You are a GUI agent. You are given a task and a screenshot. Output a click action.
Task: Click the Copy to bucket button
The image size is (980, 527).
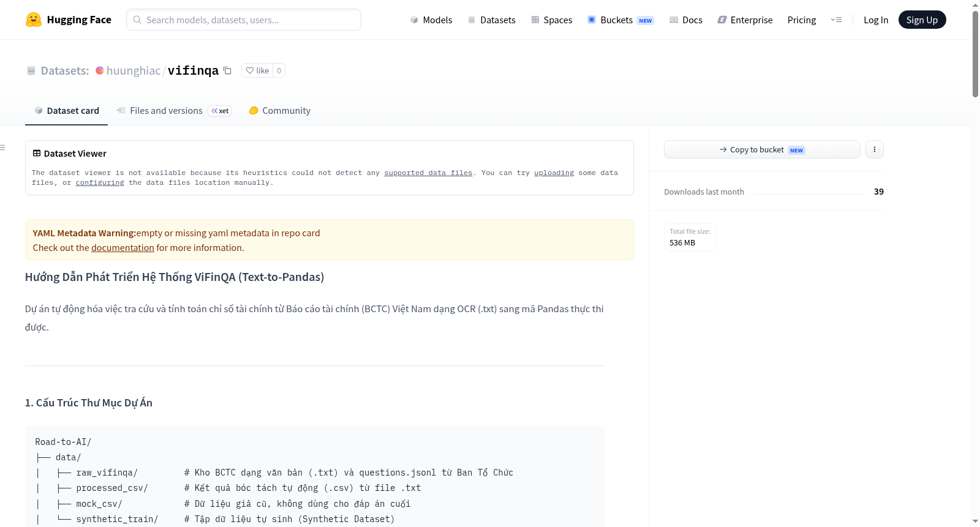762,149
